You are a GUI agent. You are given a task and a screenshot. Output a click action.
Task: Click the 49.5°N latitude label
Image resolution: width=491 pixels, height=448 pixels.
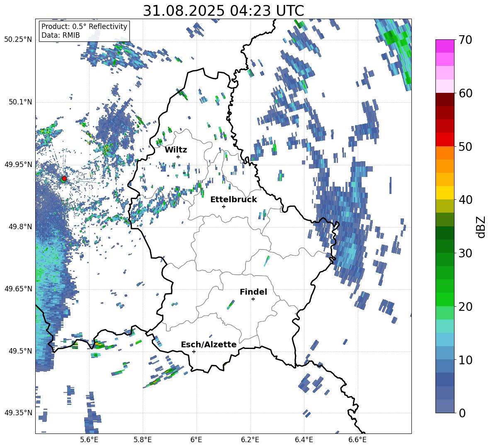(x=20, y=351)
